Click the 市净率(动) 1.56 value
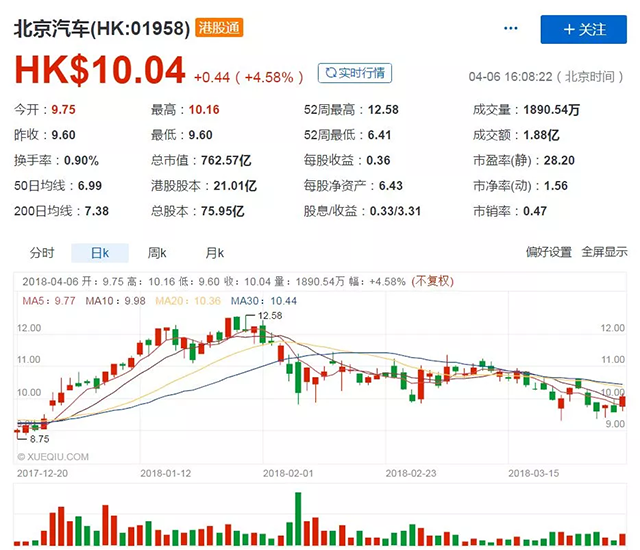The image size is (640, 550). (556, 186)
